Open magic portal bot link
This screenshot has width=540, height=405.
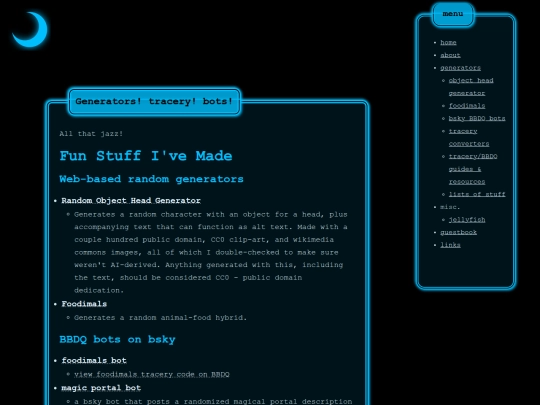pyautogui.click(x=101, y=388)
